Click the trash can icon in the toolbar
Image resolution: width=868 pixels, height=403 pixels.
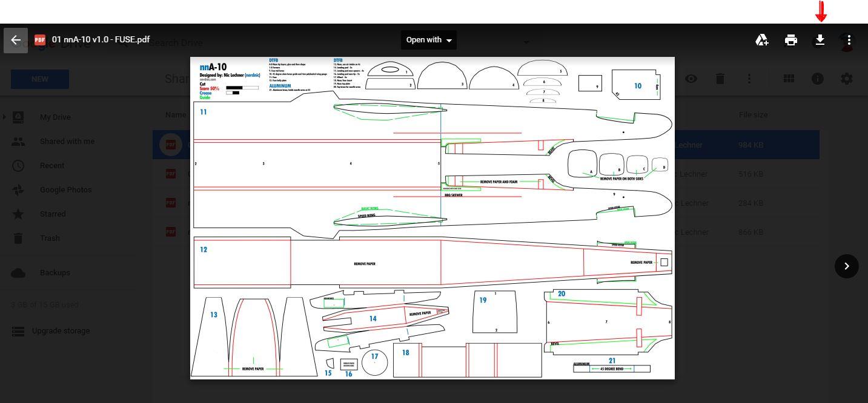point(720,79)
